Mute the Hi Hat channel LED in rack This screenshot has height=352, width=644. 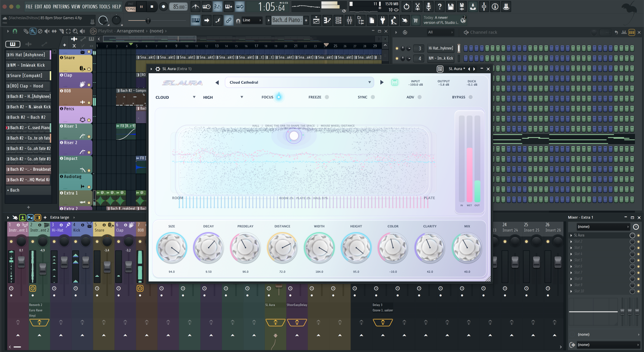pos(397,48)
